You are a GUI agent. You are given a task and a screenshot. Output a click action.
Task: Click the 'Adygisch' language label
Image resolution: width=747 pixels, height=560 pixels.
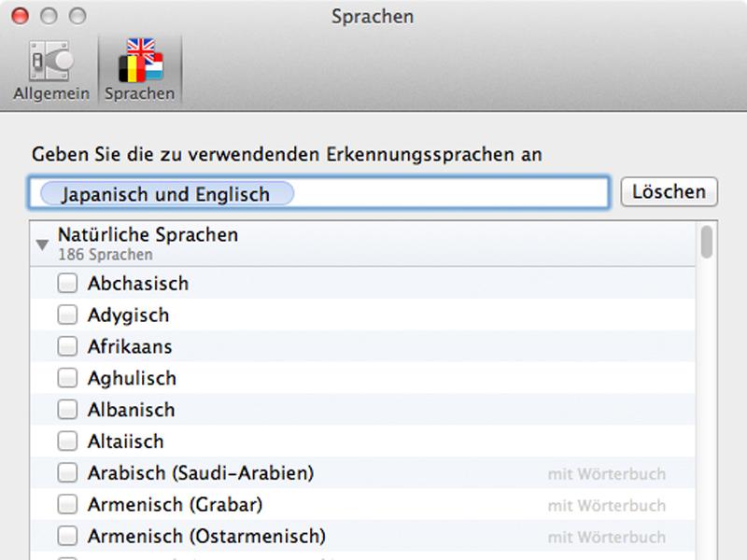tap(128, 315)
